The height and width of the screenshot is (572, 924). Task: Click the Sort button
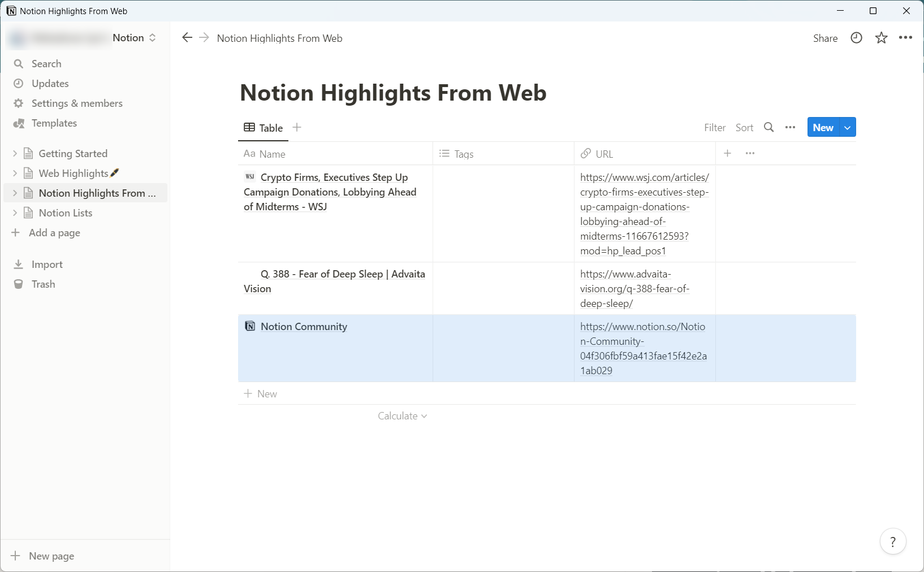(744, 128)
